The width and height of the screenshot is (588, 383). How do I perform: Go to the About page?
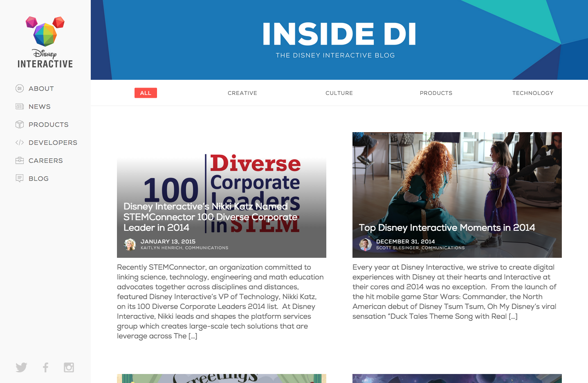41,88
